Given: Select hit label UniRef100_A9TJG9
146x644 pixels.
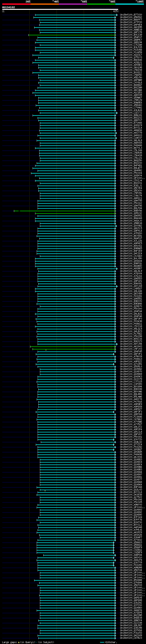Looking at the screenshot, I should point(131,286).
